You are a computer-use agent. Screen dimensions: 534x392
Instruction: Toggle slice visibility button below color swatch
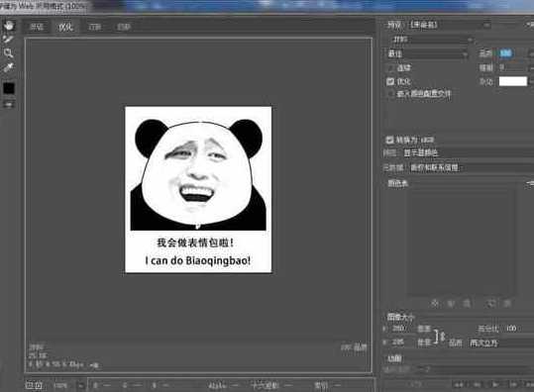(9, 105)
